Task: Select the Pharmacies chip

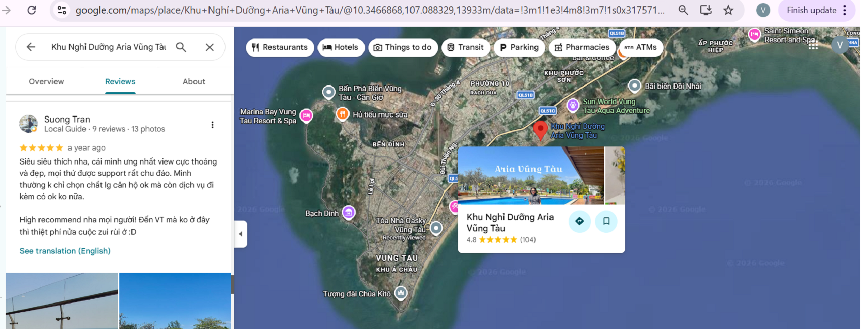Action: (582, 47)
